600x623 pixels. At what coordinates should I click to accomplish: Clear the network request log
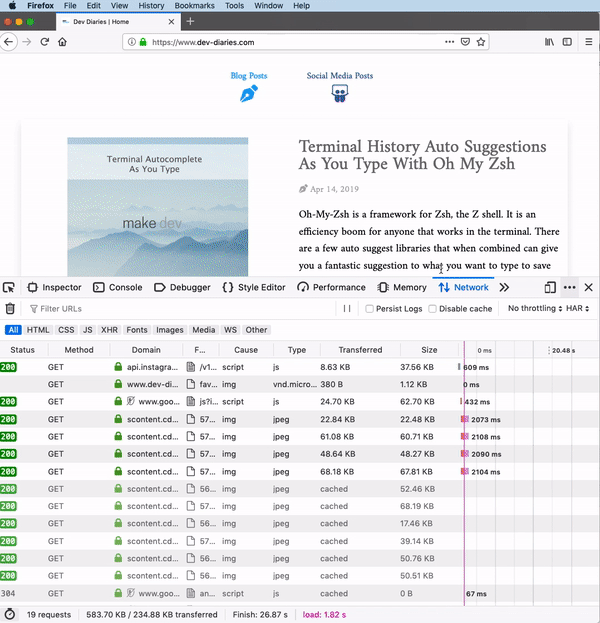pyautogui.click(x=10, y=308)
